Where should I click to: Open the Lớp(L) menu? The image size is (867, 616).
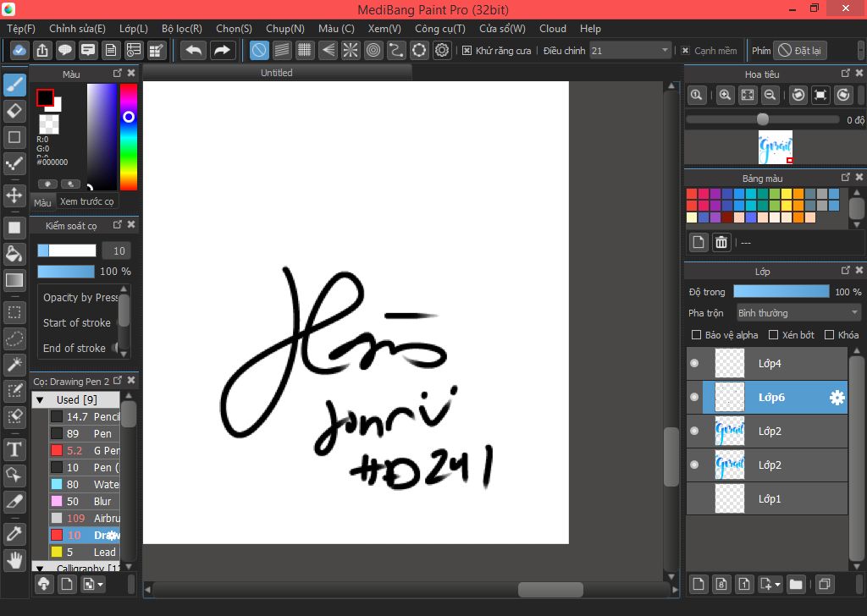coord(133,29)
